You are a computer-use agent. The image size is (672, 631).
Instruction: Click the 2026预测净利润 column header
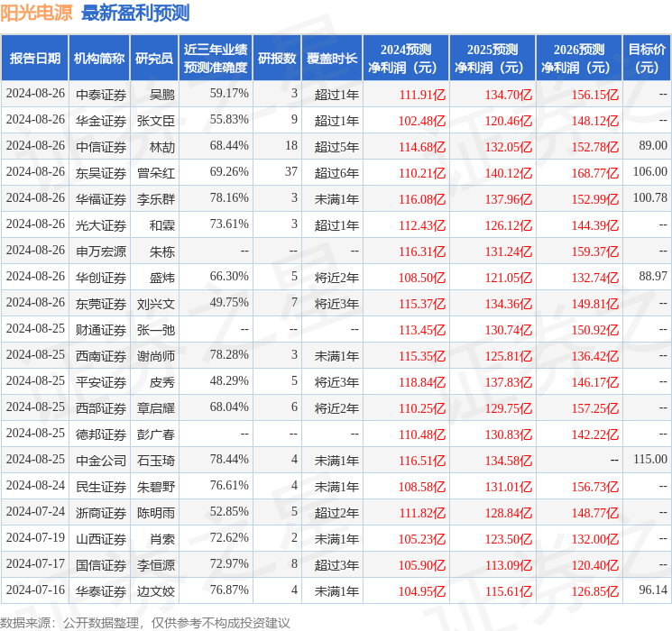pos(579,58)
